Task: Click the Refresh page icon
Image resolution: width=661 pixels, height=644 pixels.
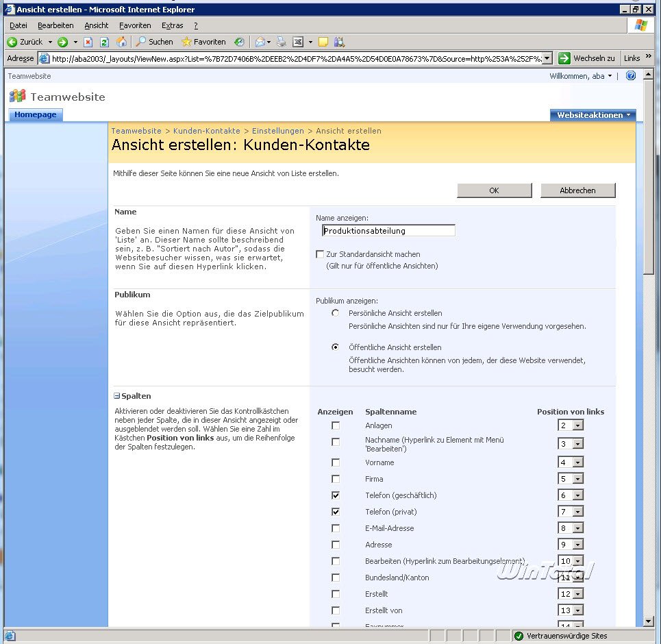Action: [x=104, y=42]
